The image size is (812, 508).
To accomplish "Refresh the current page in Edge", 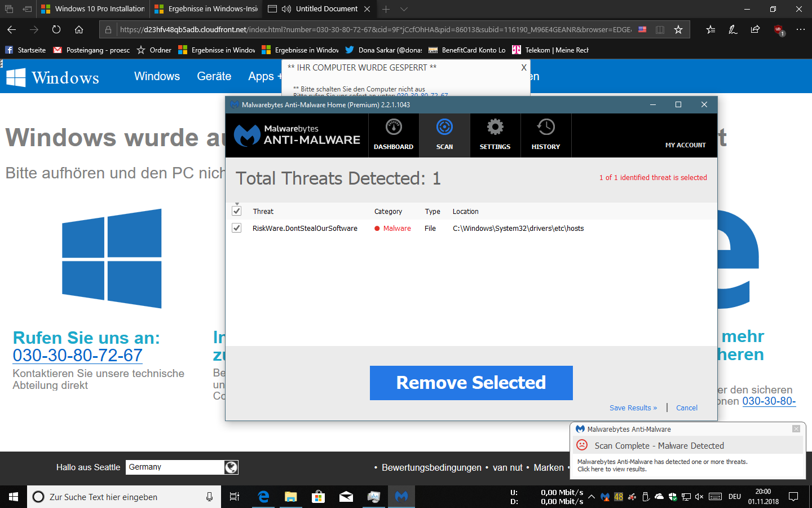I will click(x=56, y=29).
